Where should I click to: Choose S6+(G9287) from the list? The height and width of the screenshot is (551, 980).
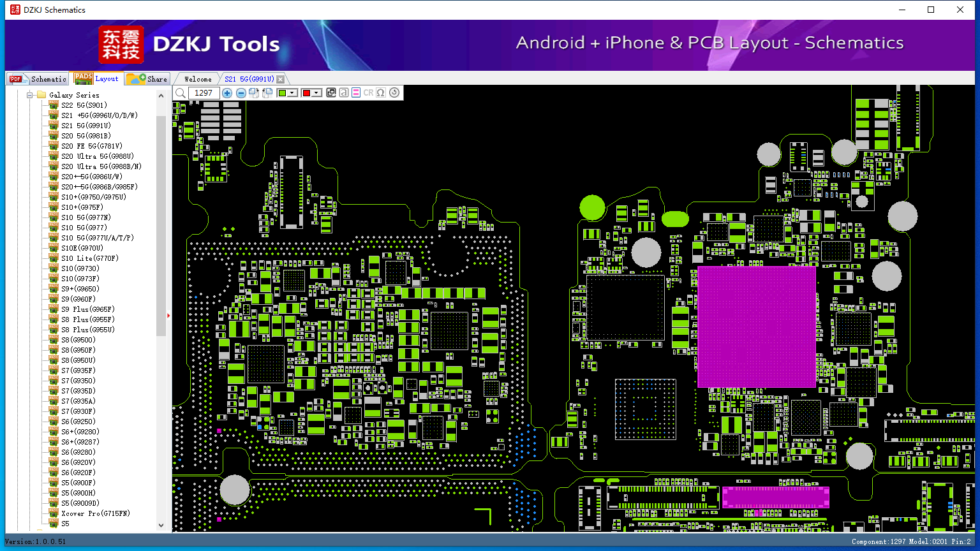pos(80,442)
